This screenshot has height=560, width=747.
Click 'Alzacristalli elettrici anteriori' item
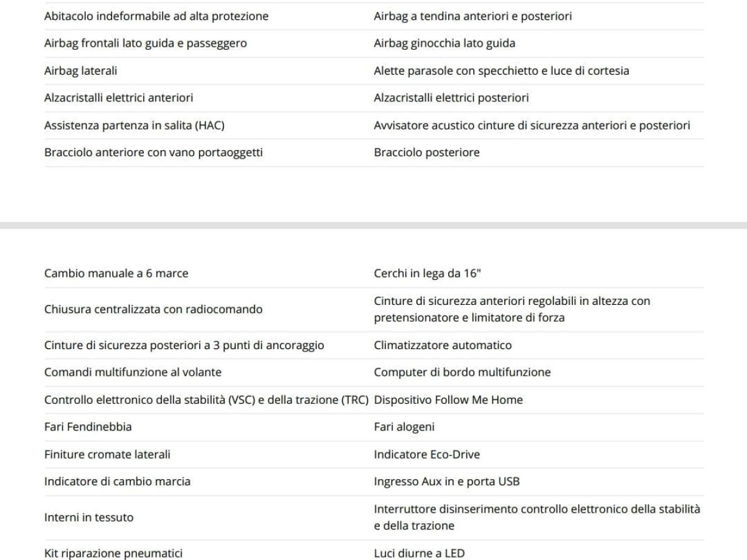pyautogui.click(x=119, y=98)
